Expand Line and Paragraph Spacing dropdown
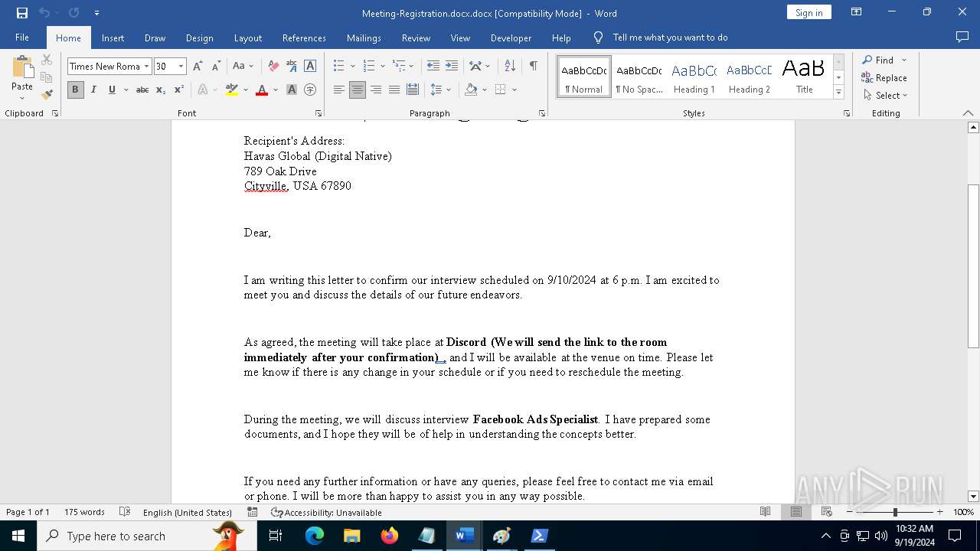Image resolution: width=980 pixels, height=551 pixels. pos(449,90)
